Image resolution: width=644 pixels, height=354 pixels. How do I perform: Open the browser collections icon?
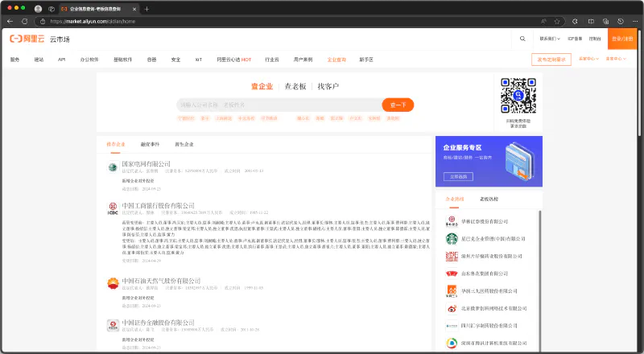tap(605, 22)
